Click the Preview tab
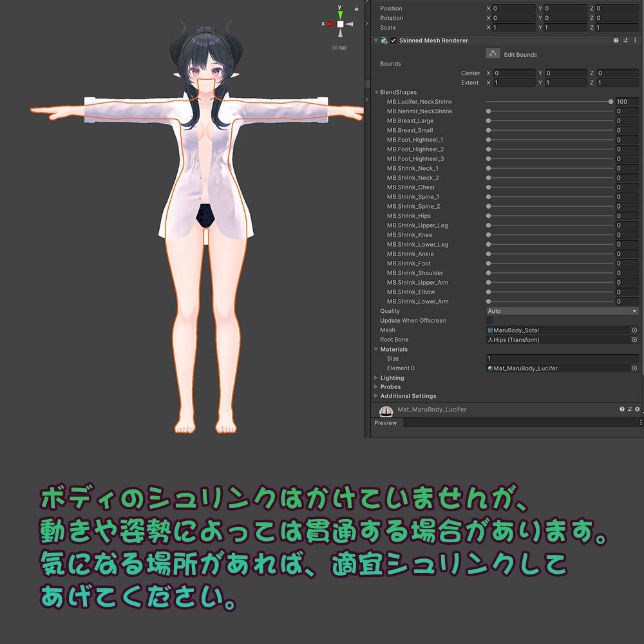The image size is (644, 644). pos(386,422)
